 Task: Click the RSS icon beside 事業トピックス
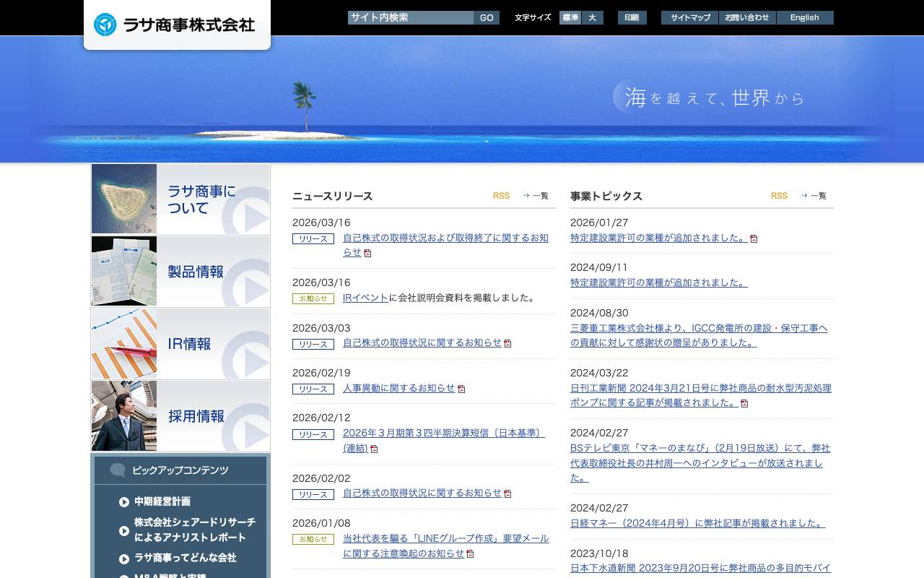click(779, 195)
